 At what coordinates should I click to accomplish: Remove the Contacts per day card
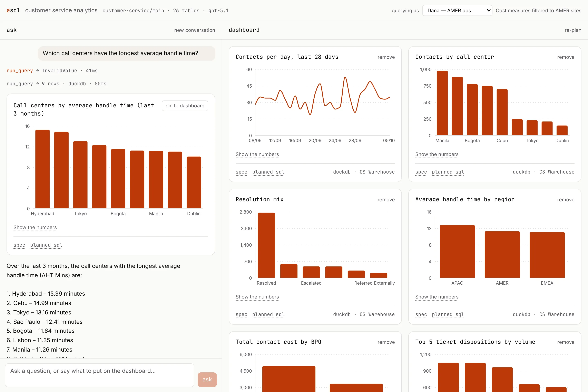[x=386, y=57]
